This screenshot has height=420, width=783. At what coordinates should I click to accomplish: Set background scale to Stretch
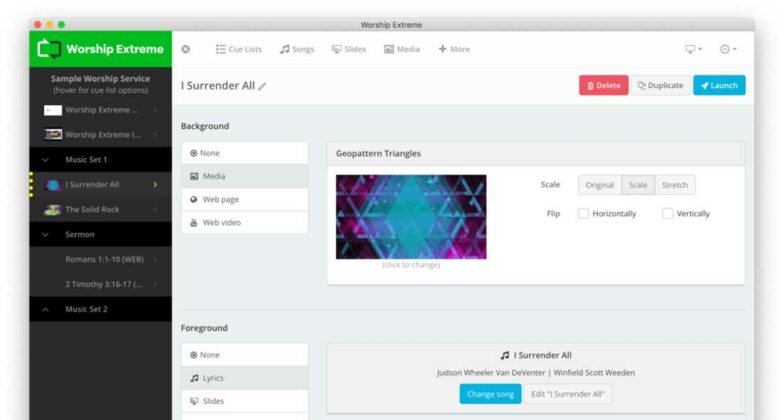tap(675, 185)
